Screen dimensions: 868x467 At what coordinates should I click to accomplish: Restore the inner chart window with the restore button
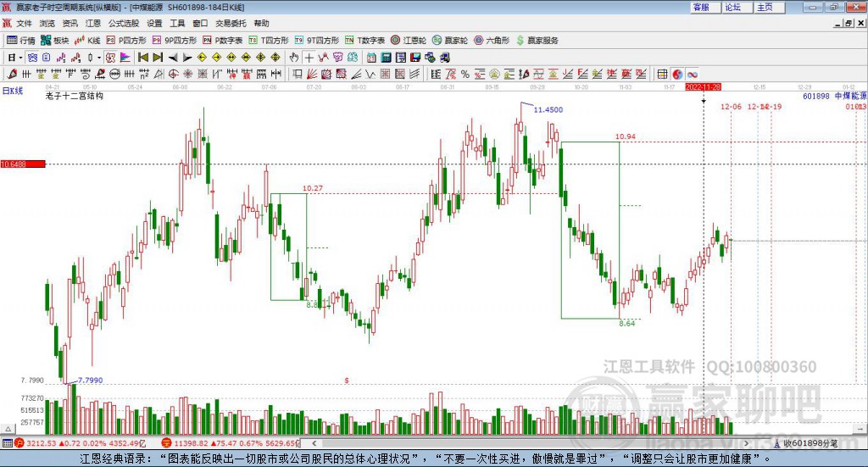(849, 23)
